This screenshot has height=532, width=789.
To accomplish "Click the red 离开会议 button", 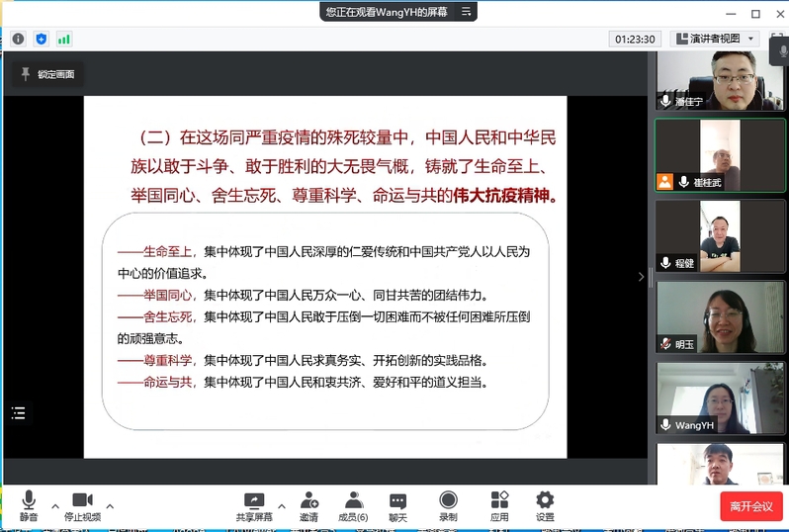I will (750, 506).
